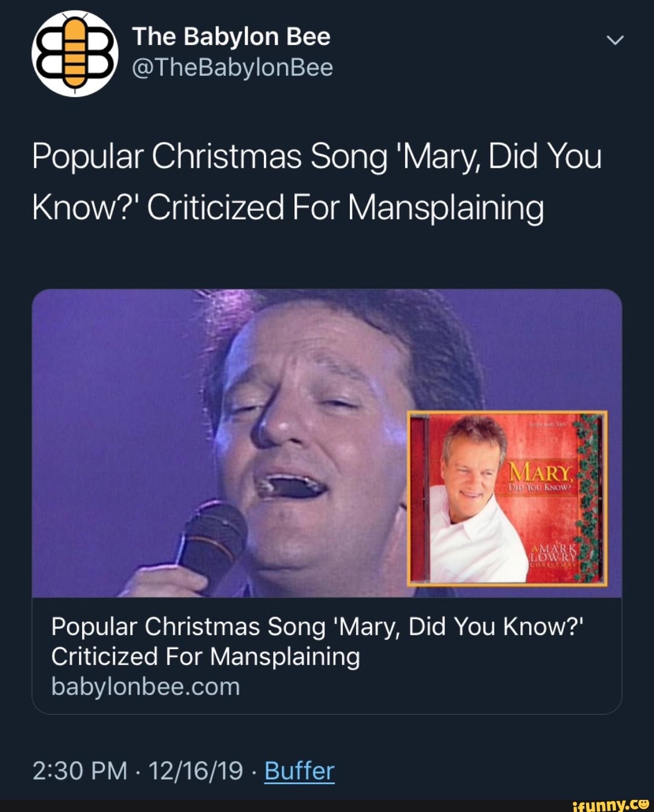
Task: Click the 2:30 PM timestamp
Action: 79,771
